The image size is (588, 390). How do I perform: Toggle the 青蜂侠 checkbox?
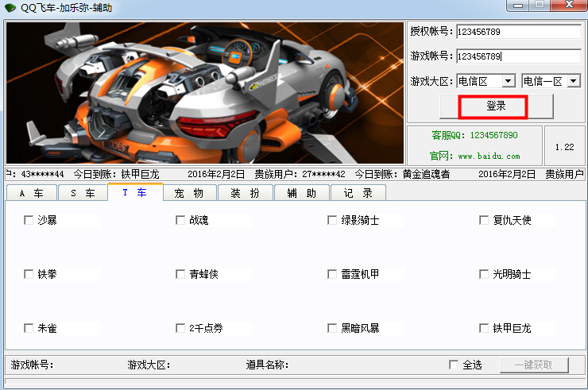click(180, 274)
